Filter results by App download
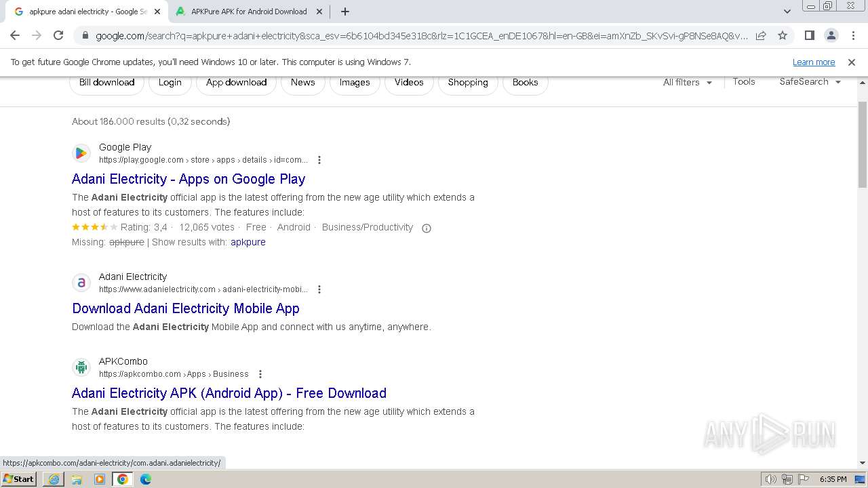Viewport: 868px width, 488px height. 236,82
